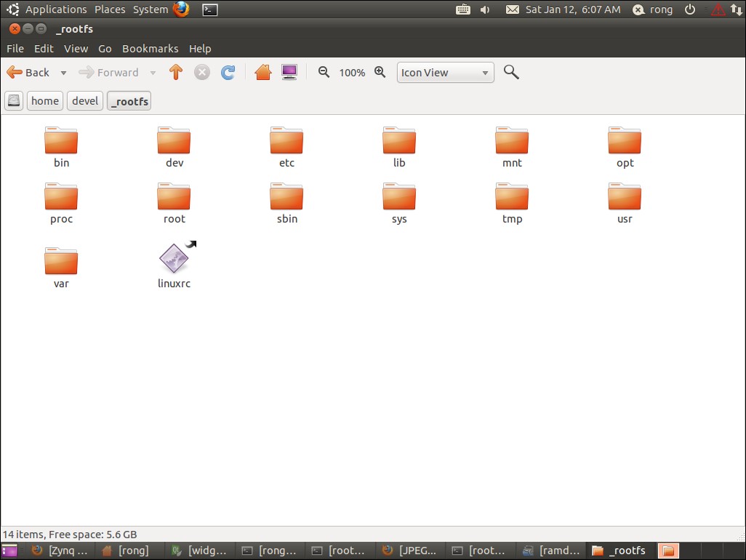
Task: Select the sbin folder
Action: 286,203
